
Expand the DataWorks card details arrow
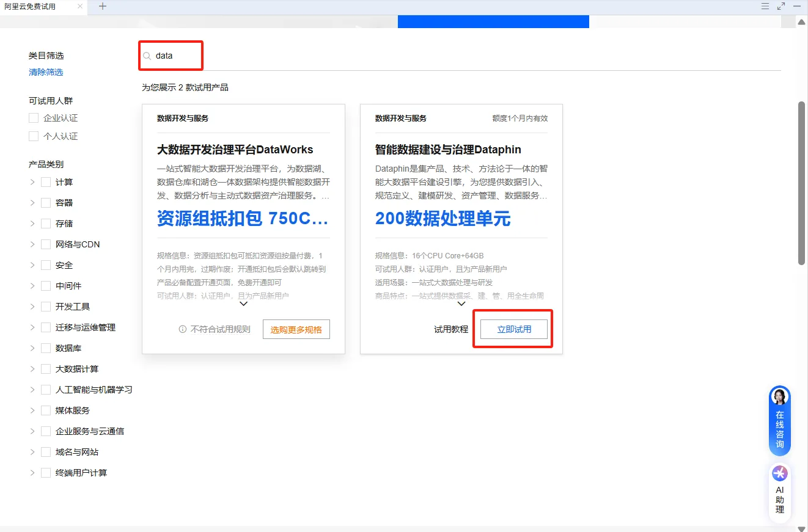243,304
